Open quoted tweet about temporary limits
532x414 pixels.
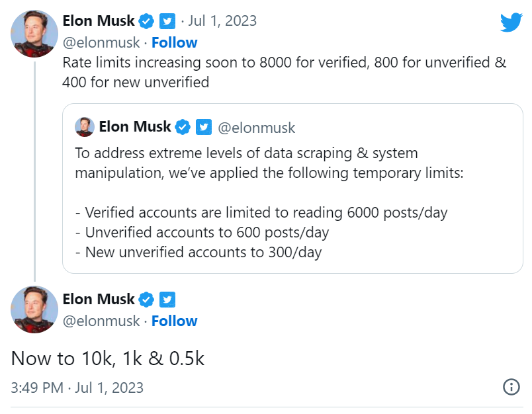(x=292, y=188)
